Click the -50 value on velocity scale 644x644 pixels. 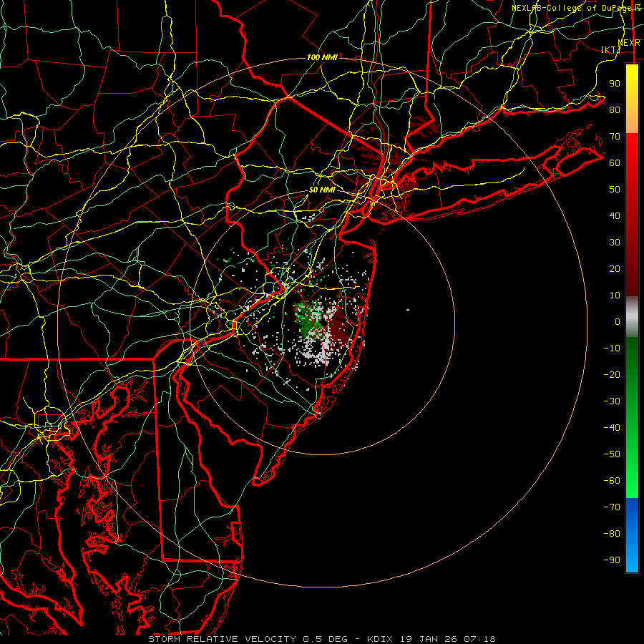click(x=612, y=454)
